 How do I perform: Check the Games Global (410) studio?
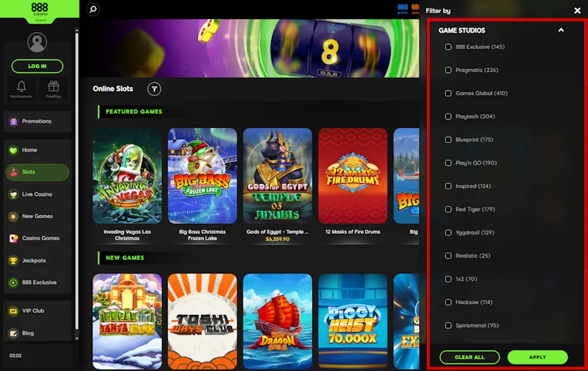tap(448, 93)
